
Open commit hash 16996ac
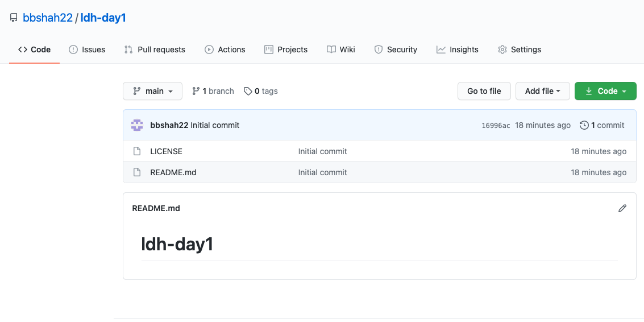pyautogui.click(x=496, y=125)
